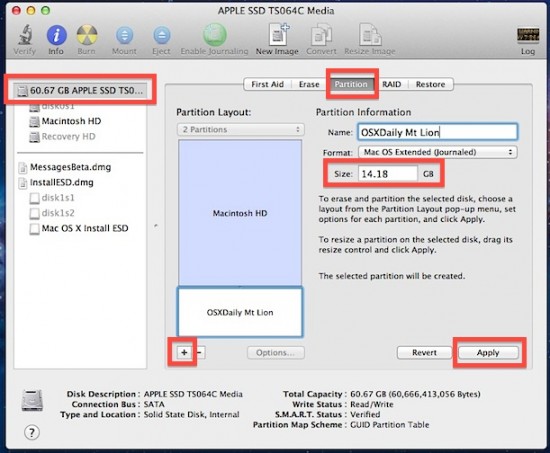Switch to the First Aid tab
Viewport: 550px width, 453px height.
268,84
